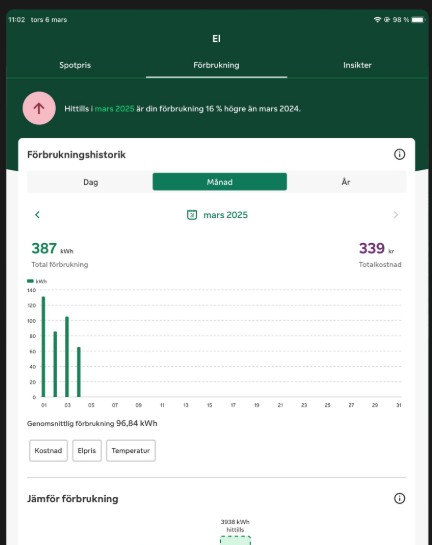Open the calendar icon beside mars 2025
Screen dimensions: 432x545
click(192, 215)
